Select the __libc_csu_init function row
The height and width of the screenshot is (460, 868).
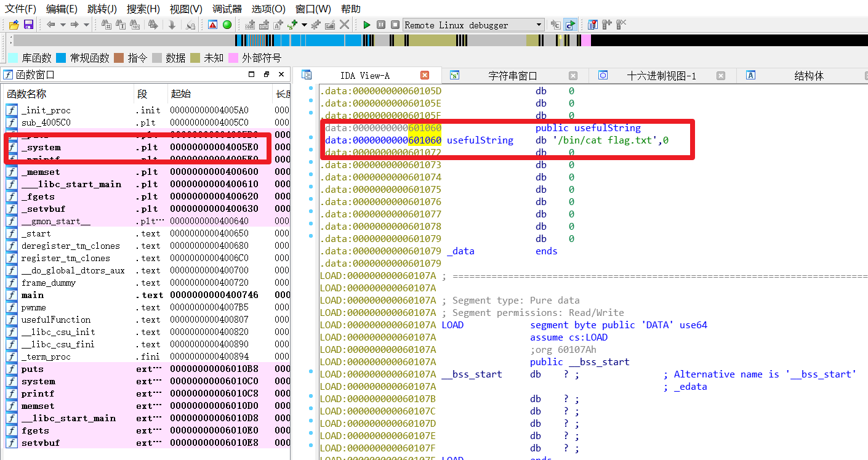point(147,332)
